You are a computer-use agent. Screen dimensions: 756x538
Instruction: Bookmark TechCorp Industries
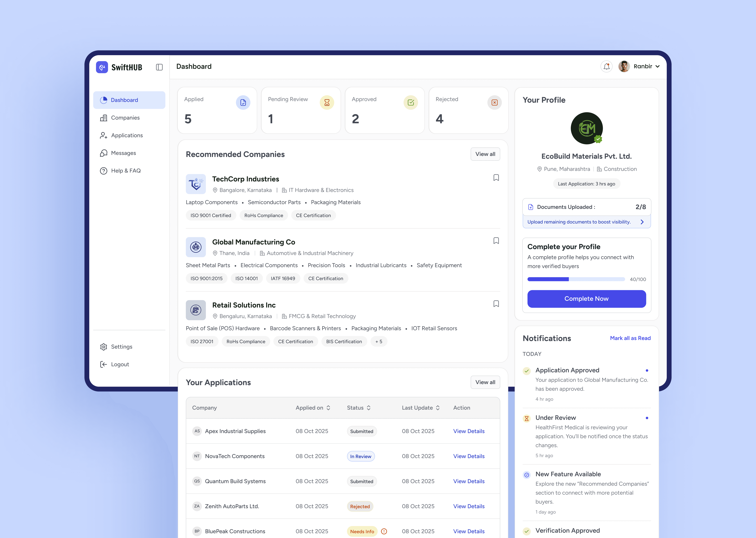point(496,178)
